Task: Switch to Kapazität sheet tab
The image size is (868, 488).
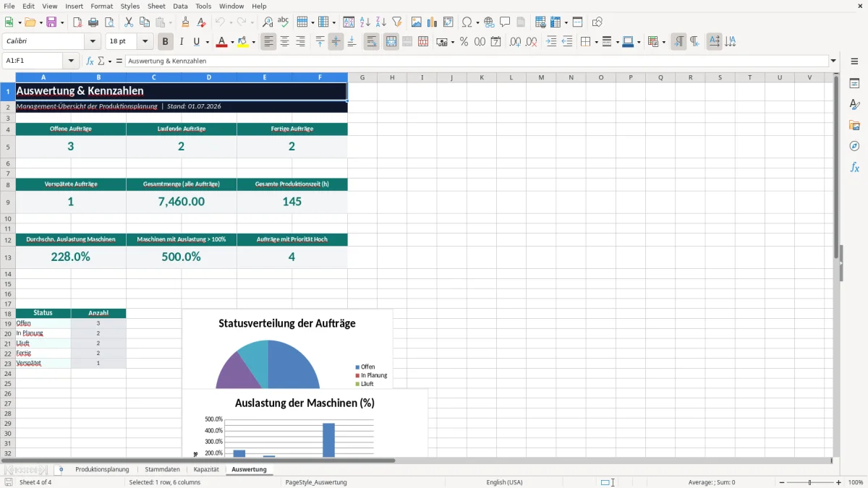Action: 206,469
